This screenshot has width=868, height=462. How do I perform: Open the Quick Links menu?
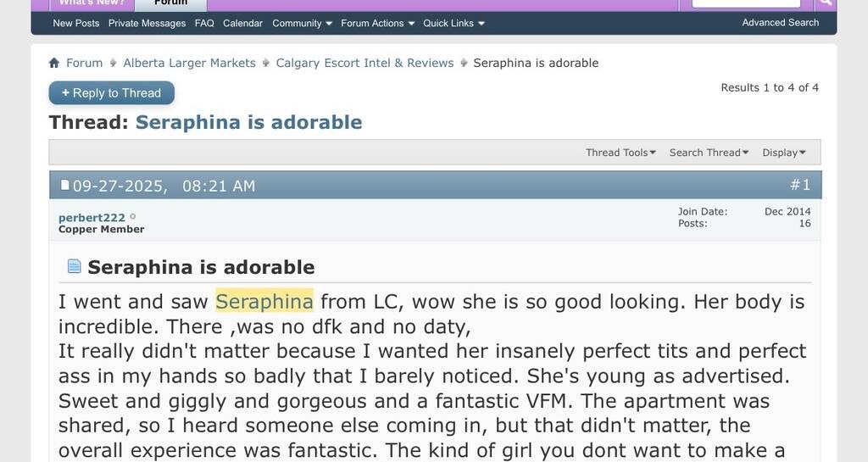pyautogui.click(x=453, y=23)
